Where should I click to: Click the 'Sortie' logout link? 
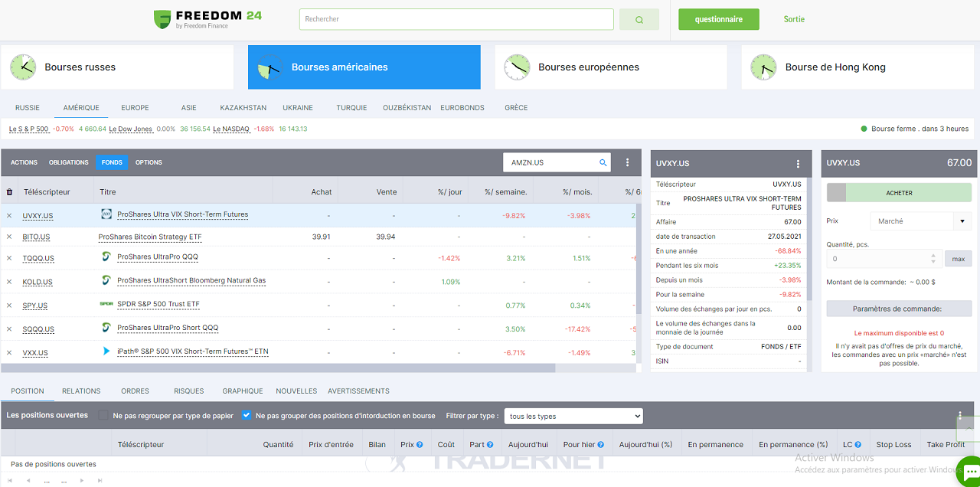pos(794,20)
